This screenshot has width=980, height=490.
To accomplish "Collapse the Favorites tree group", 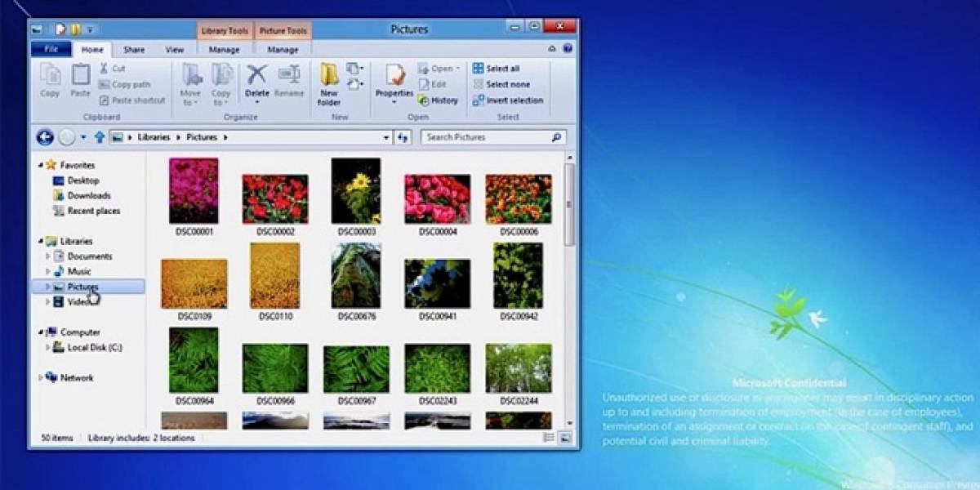I will pos(40,166).
